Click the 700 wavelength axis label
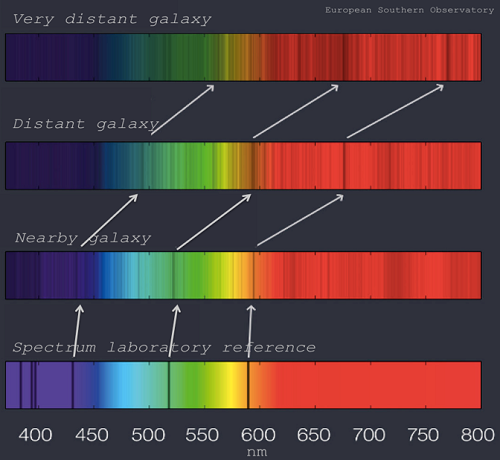This screenshot has width=500, height=460. tap(369, 435)
